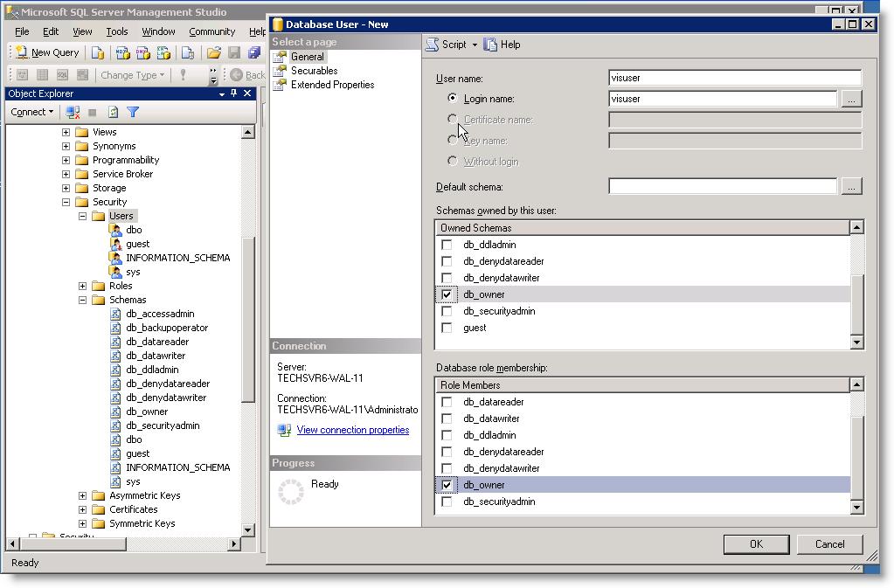Check db_datareader in Role Members list
The width and height of the screenshot is (894, 588).
(447, 402)
